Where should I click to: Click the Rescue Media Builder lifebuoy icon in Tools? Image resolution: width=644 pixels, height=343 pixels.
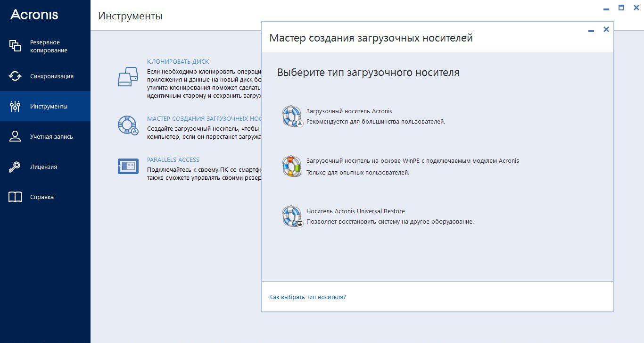(x=128, y=125)
